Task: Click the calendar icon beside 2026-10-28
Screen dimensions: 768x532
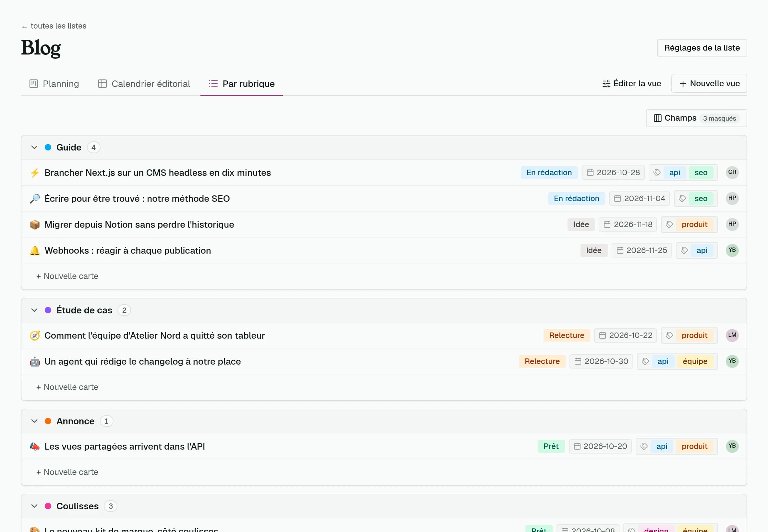Action: tap(590, 173)
